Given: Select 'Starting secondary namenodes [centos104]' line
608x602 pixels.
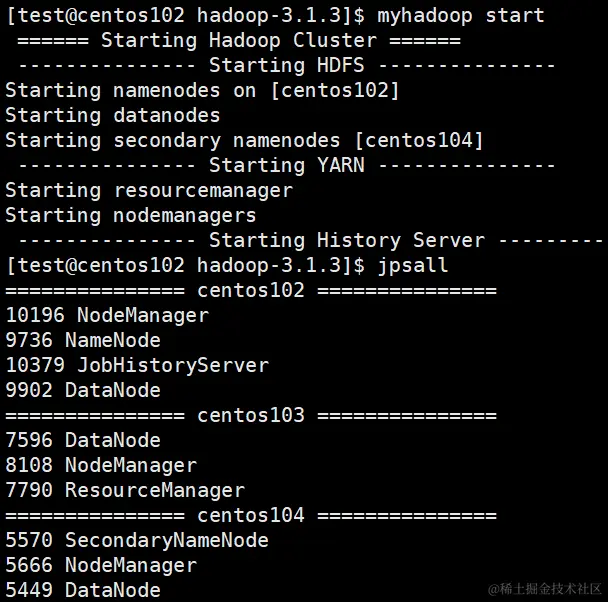Looking at the screenshot, I should click(244, 141).
